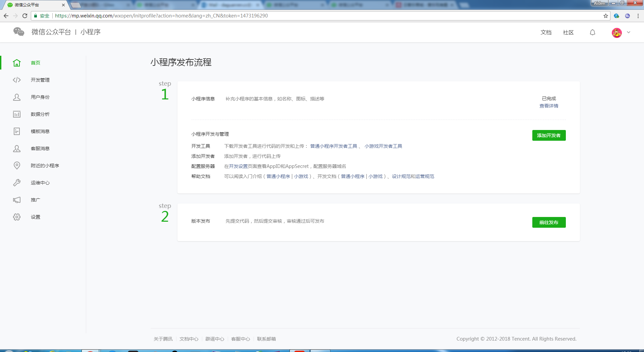The height and width of the screenshot is (352, 644).
Task: Open 设置 menu label
Action: point(36,217)
